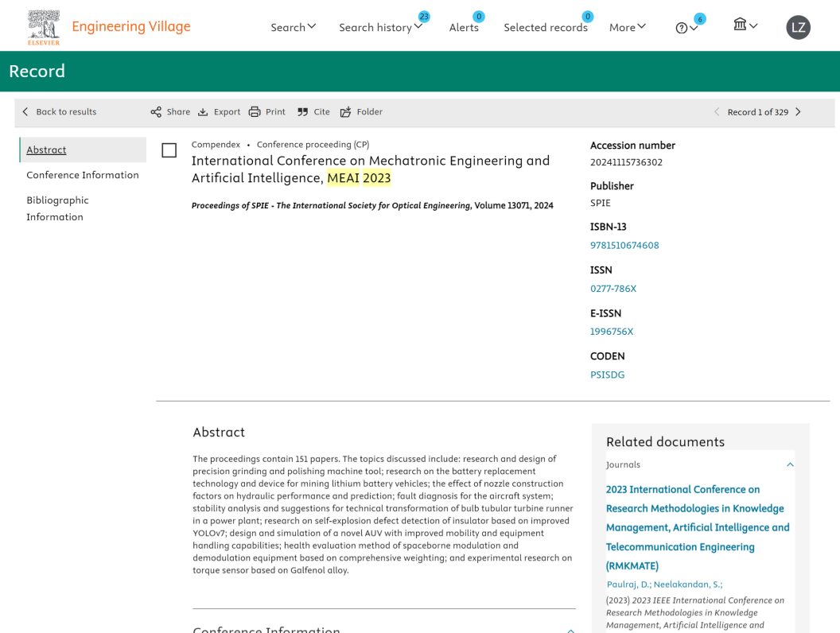The width and height of the screenshot is (840, 633).
Task: Go to next record arrow
Action: tap(798, 112)
